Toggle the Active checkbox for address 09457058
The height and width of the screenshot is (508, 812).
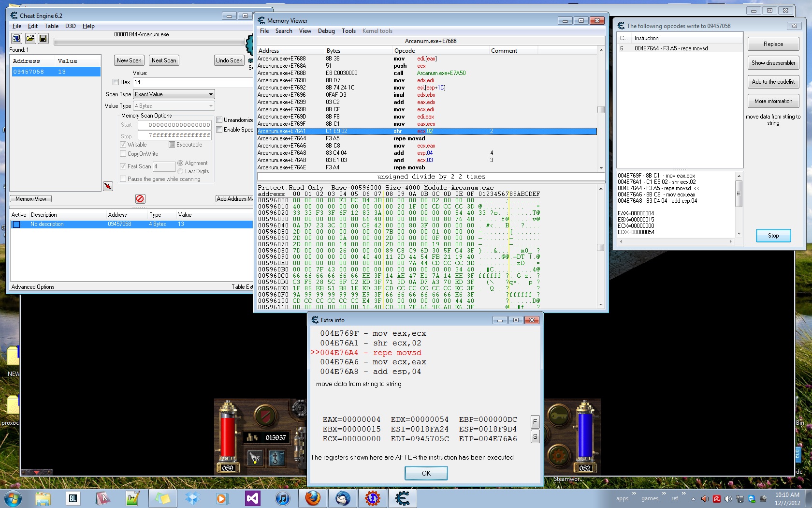(x=16, y=224)
